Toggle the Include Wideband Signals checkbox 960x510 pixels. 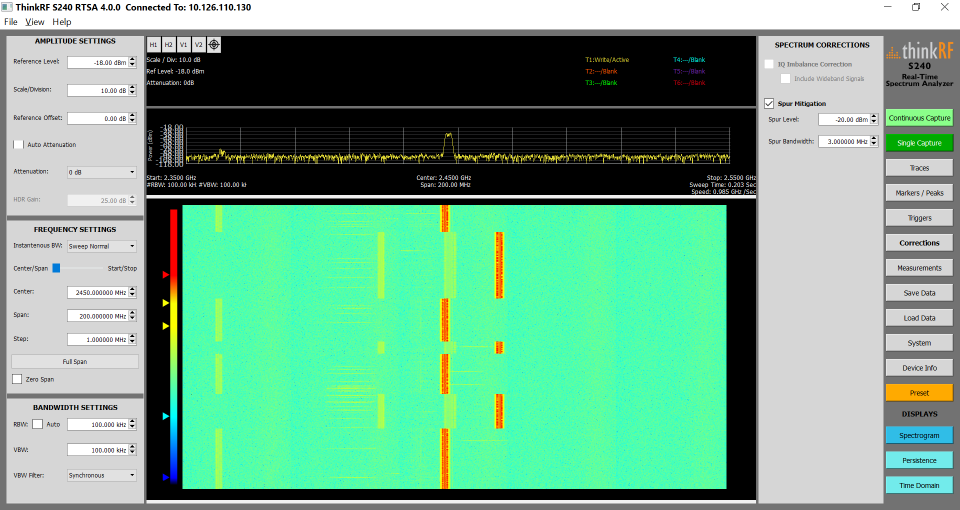[786, 78]
